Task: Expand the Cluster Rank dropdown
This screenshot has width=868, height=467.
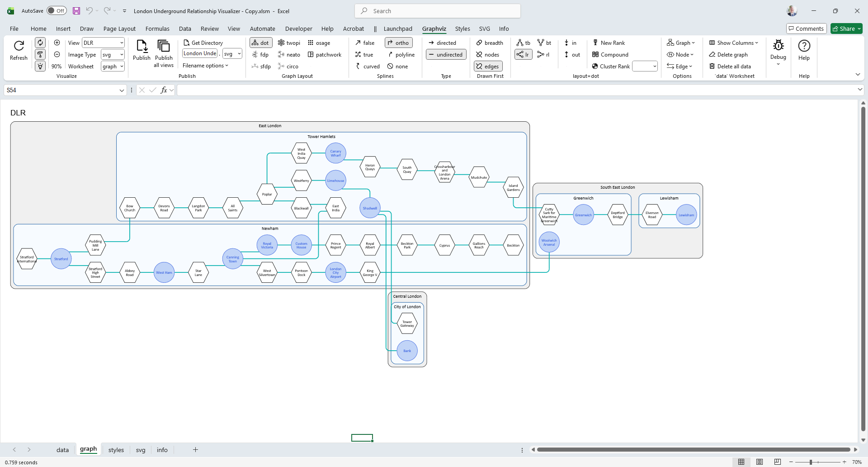Action: click(654, 67)
